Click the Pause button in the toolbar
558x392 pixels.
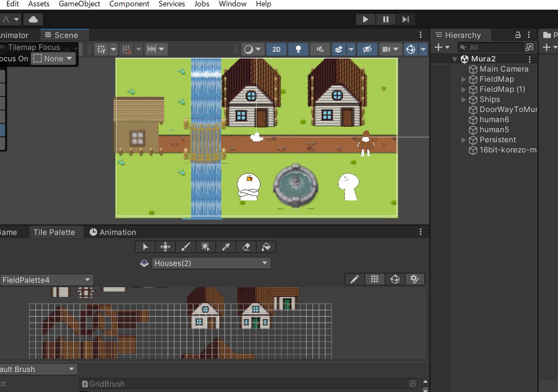pos(385,19)
